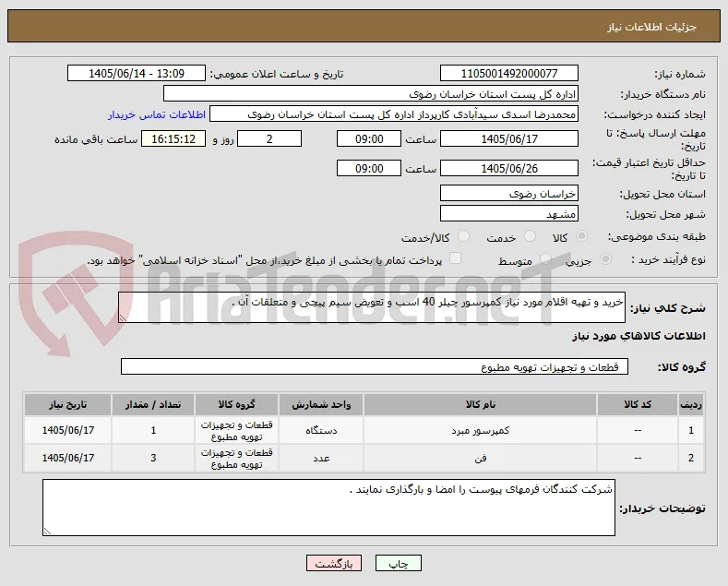Click the price validity date 1405/06/26 field

pos(508,168)
